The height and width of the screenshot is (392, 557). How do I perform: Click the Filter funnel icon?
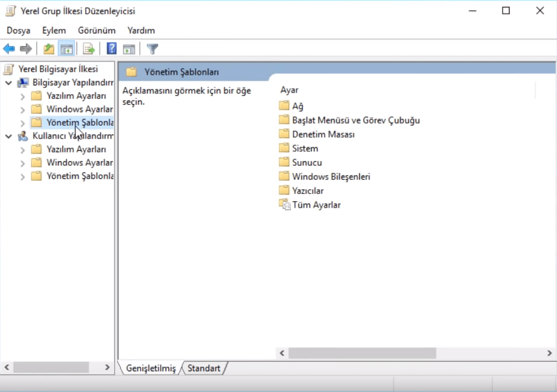pyautogui.click(x=153, y=49)
